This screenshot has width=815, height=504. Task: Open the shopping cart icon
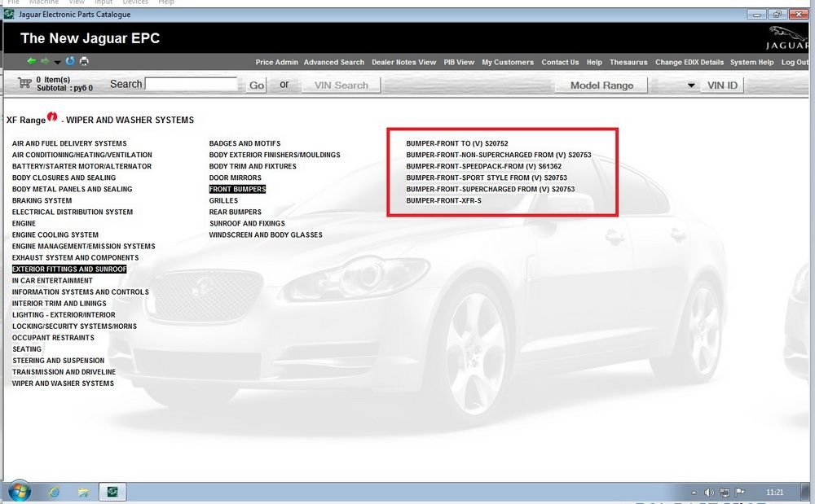click(24, 83)
